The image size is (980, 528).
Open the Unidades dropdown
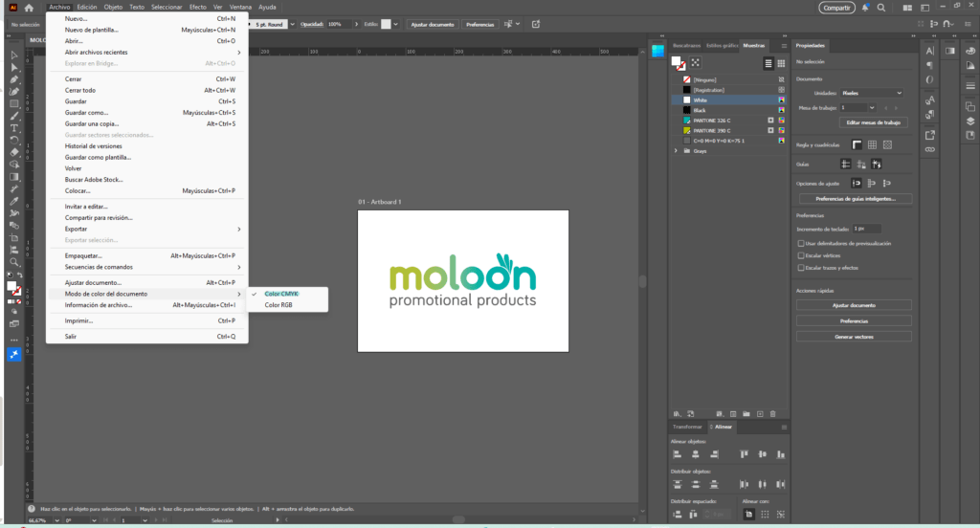tap(871, 93)
